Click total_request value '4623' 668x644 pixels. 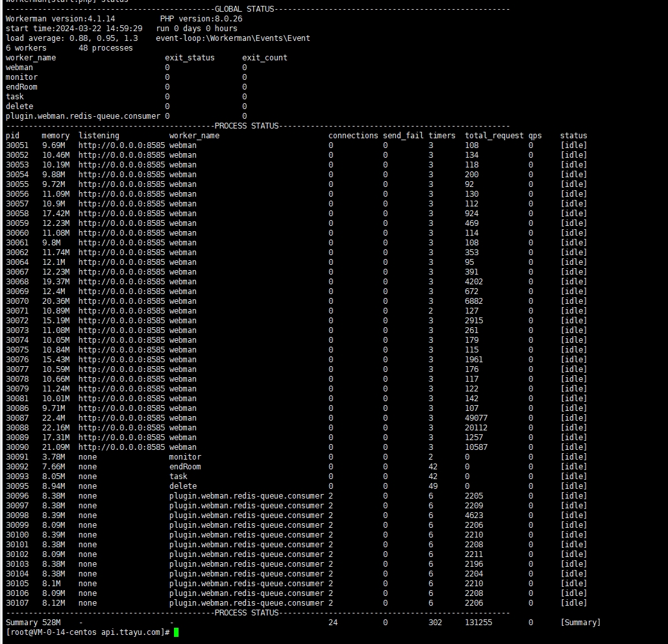pos(474,515)
